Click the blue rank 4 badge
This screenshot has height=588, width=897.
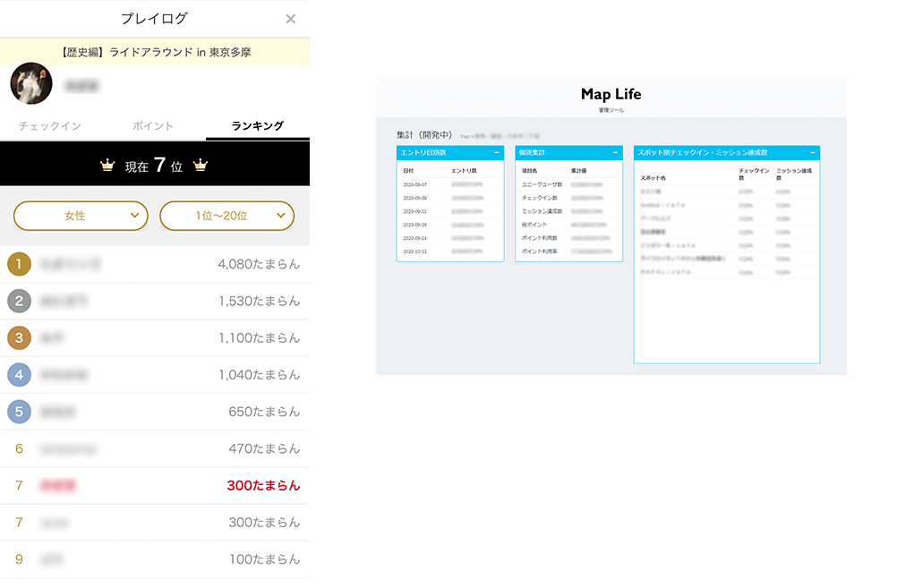tap(20, 375)
